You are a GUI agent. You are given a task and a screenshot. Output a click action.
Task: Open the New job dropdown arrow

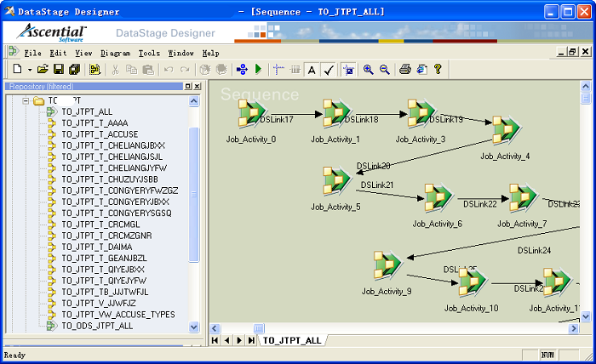click(30, 70)
